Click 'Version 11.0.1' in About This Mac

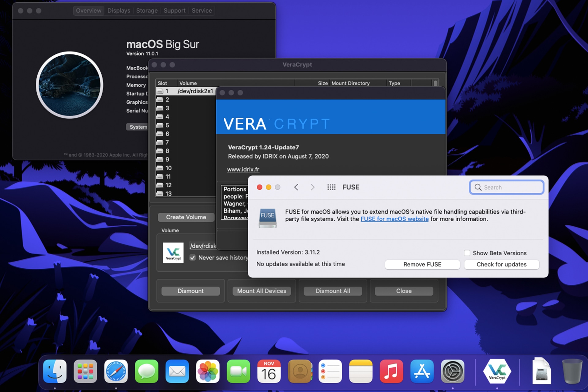pos(142,54)
